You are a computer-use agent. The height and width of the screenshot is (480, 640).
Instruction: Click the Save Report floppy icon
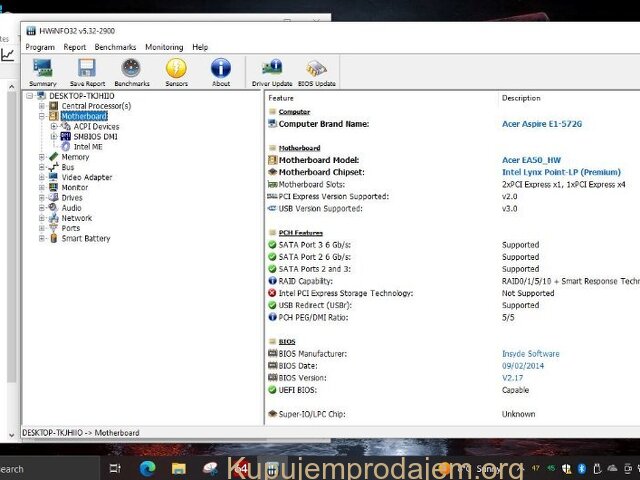click(86, 70)
